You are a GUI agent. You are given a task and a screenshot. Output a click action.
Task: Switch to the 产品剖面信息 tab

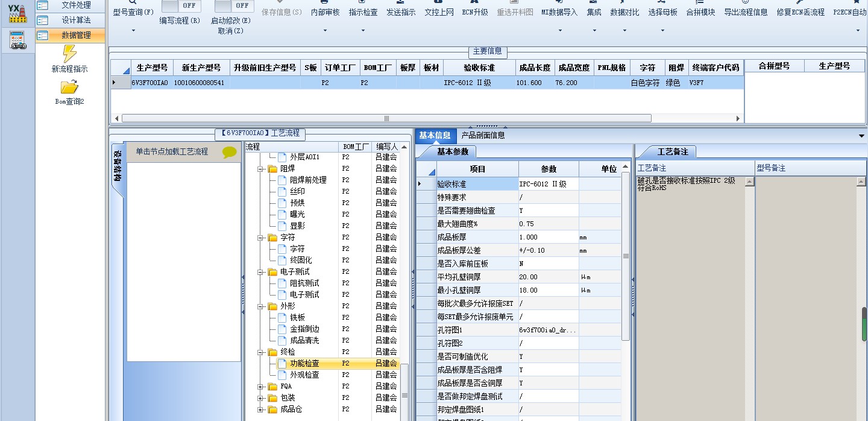pyautogui.click(x=483, y=136)
